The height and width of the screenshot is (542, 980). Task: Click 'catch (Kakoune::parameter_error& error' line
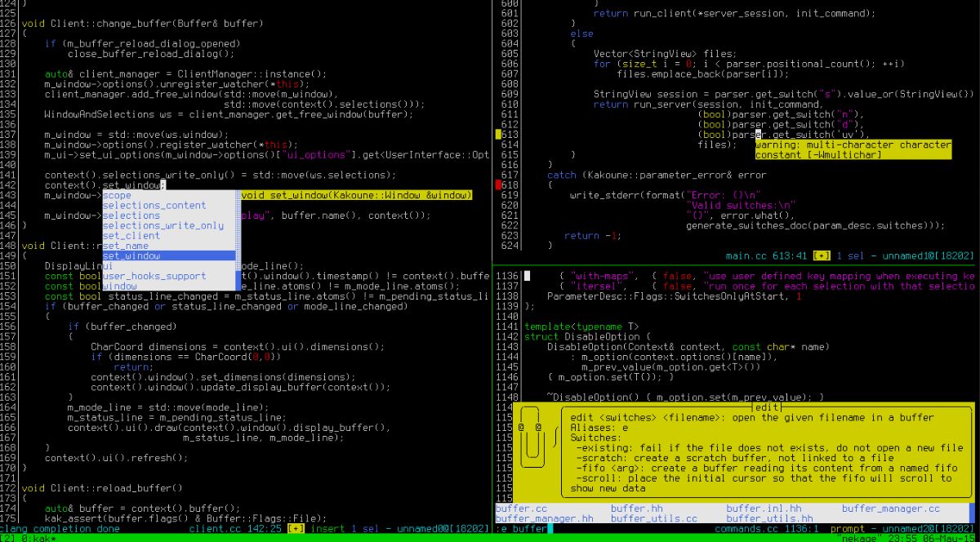657,175
